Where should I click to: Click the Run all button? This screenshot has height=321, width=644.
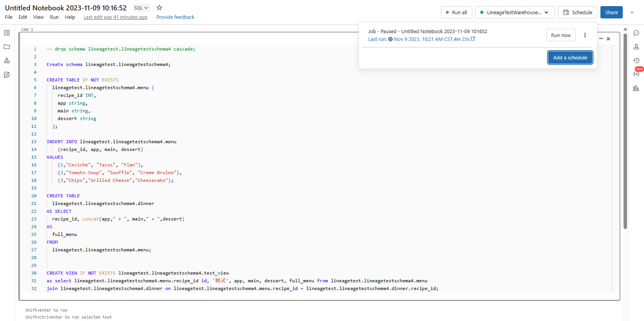point(456,12)
